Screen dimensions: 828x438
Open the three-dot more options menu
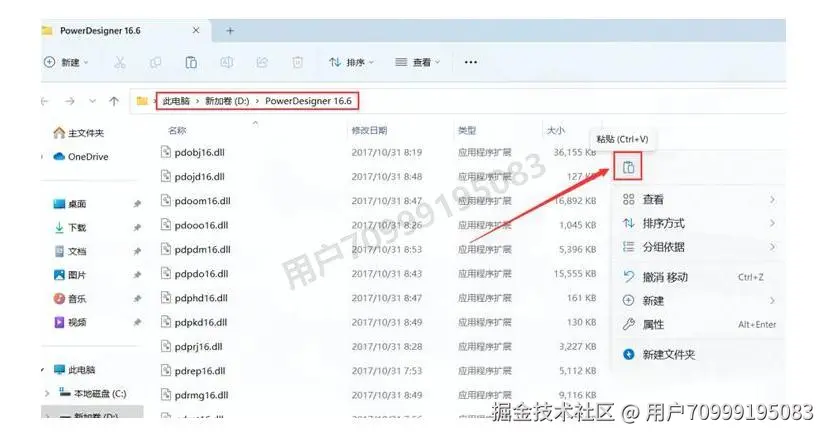click(x=471, y=62)
